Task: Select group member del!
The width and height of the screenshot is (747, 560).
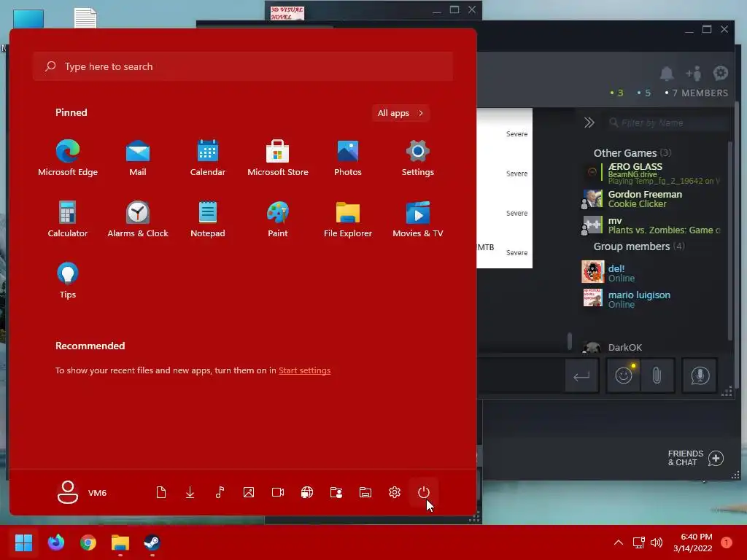Action: coord(653,273)
